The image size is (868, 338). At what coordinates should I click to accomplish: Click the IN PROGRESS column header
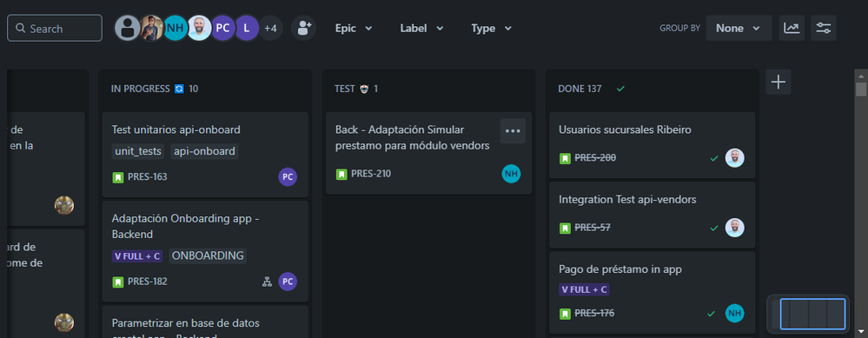coord(155,89)
